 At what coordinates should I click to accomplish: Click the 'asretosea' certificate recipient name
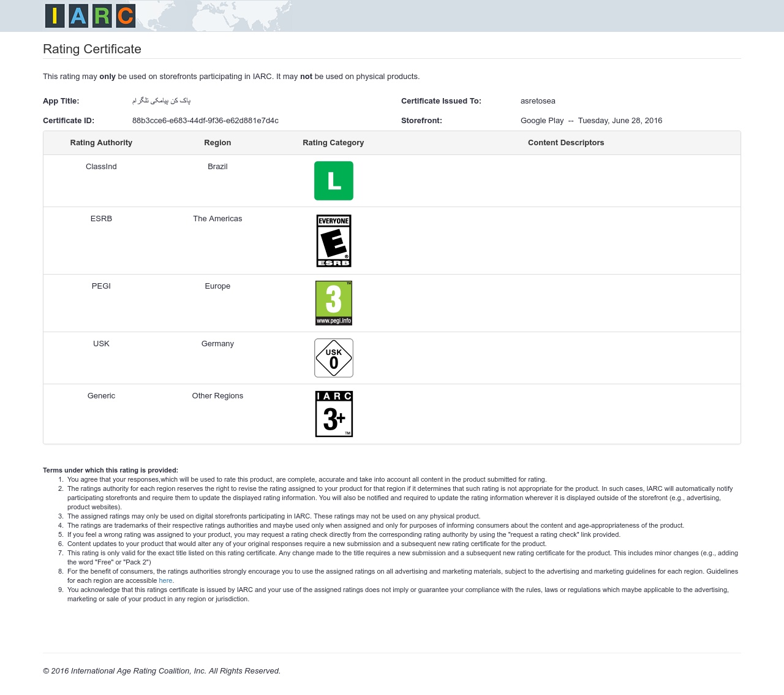538,101
